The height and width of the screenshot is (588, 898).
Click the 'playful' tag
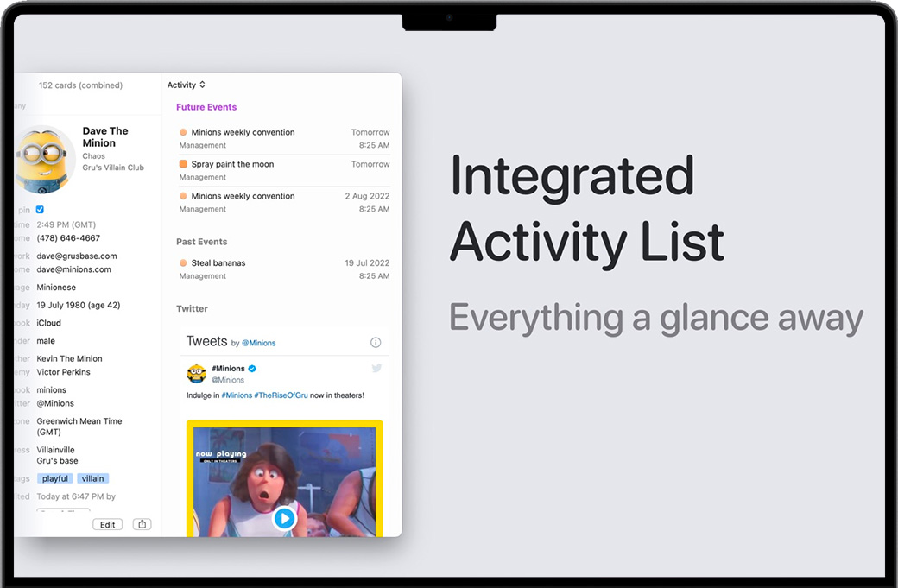point(55,478)
